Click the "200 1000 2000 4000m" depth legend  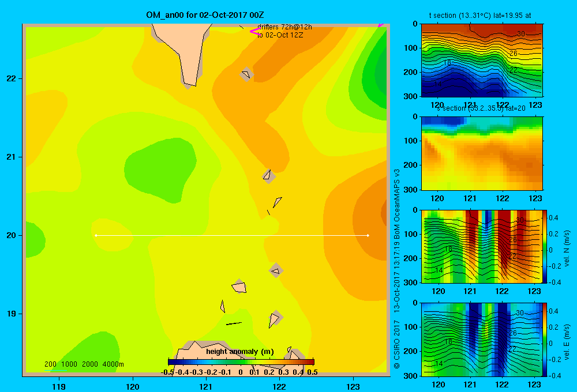(x=84, y=364)
